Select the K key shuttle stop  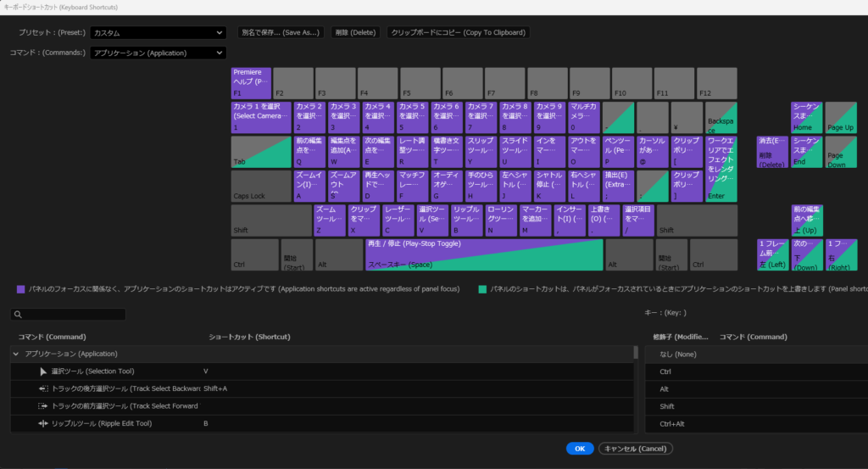(549, 186)
